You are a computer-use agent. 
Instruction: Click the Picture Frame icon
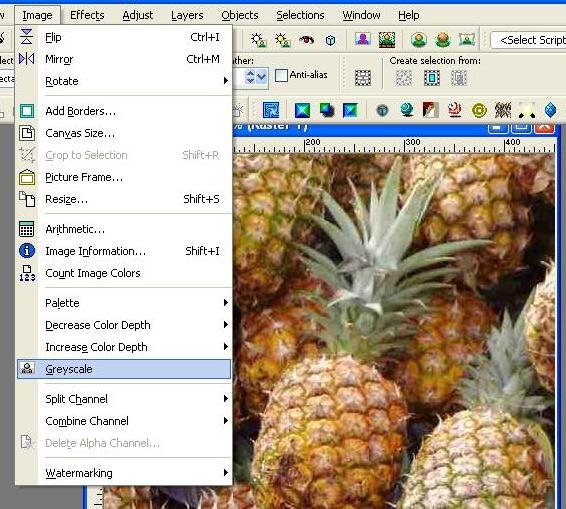[27, 177]
